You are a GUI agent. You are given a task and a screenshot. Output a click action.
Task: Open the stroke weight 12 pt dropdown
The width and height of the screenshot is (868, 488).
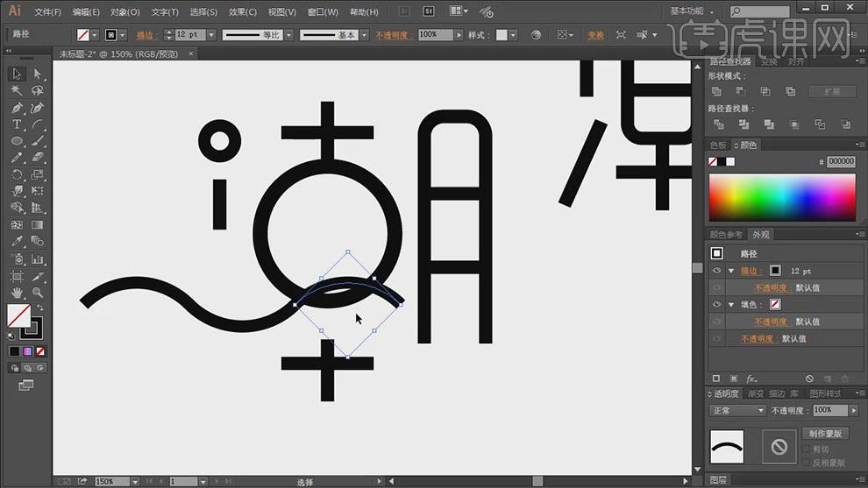coord(211,35)
